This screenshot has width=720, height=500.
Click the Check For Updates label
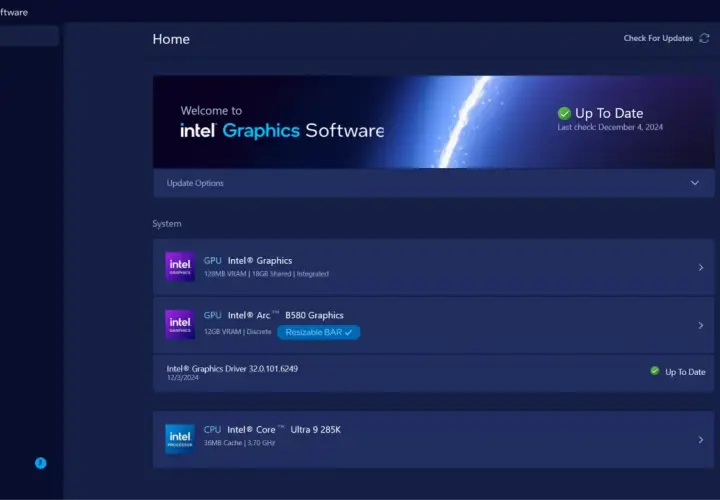tap(658, 38)
